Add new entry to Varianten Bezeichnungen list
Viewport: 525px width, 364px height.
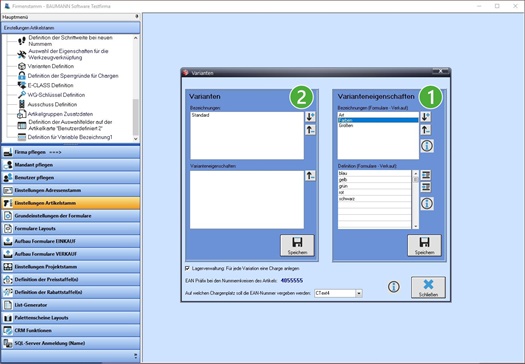point(310,117)
